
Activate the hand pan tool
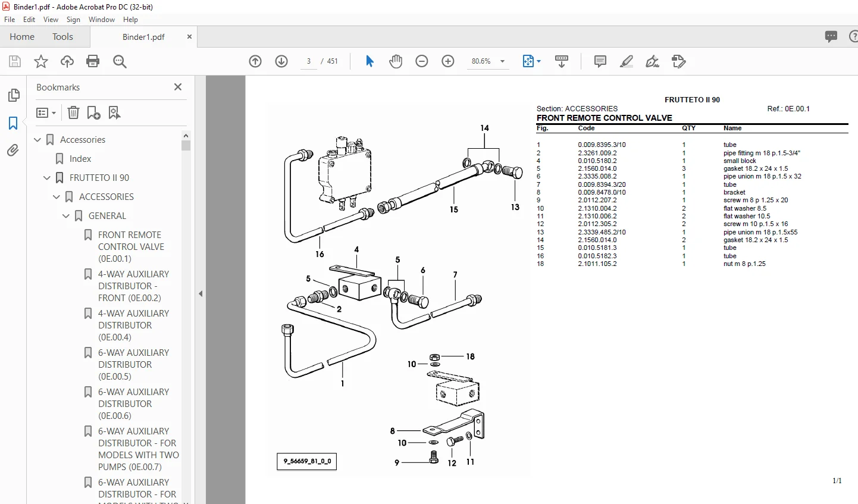coord(396,61)
